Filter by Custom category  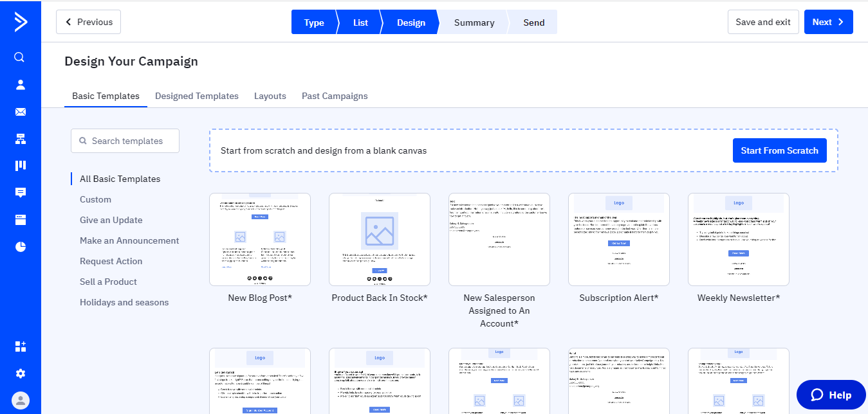pos(95,199)
